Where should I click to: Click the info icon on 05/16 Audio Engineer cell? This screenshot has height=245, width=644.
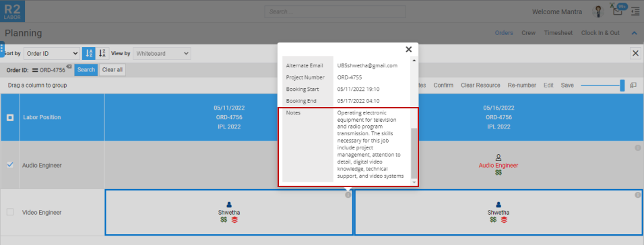point(637,147)
